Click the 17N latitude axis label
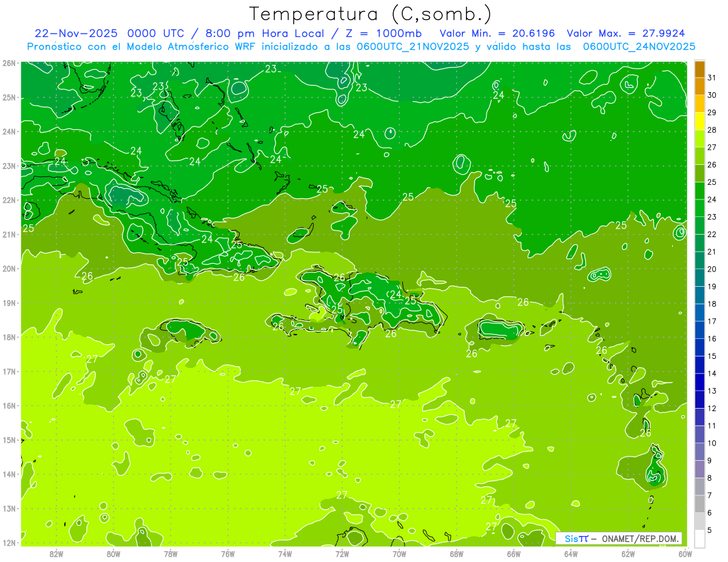 (8, 371)
